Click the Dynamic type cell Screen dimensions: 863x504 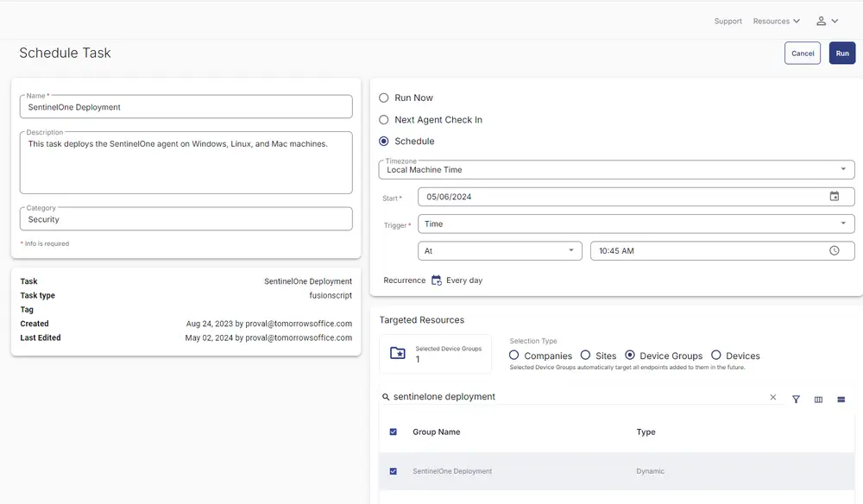[x=650, y=471]
